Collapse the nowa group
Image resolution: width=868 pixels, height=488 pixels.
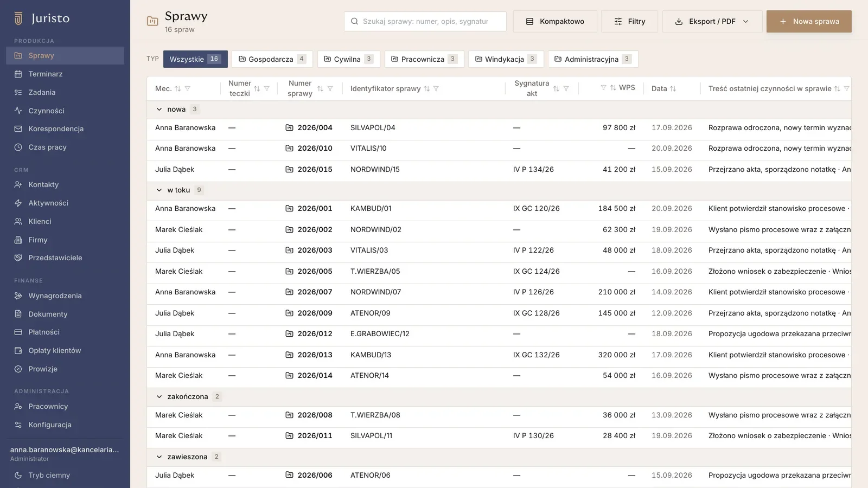(x=159, y=110)
